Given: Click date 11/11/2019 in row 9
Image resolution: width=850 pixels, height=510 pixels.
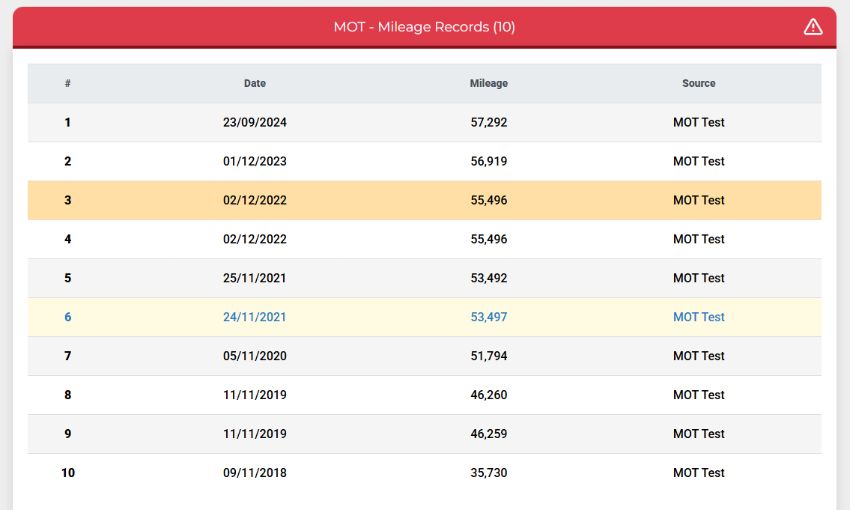Looking at the screenshot, I should [255, 434].
